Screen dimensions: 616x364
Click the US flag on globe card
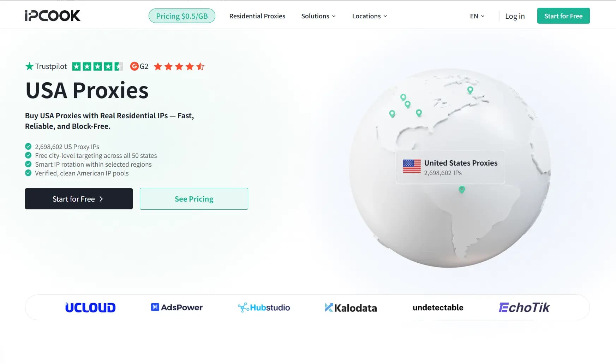pyautogui.click(x=412, y=166)
